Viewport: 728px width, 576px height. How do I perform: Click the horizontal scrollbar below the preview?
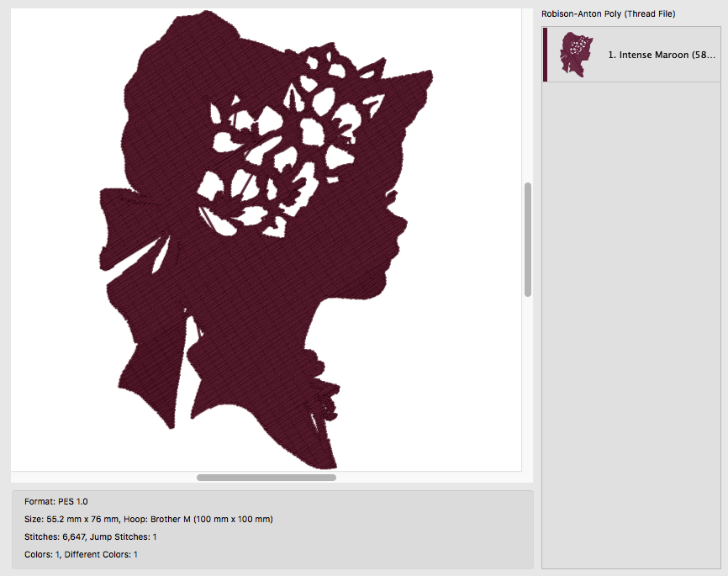click(266, 478)
